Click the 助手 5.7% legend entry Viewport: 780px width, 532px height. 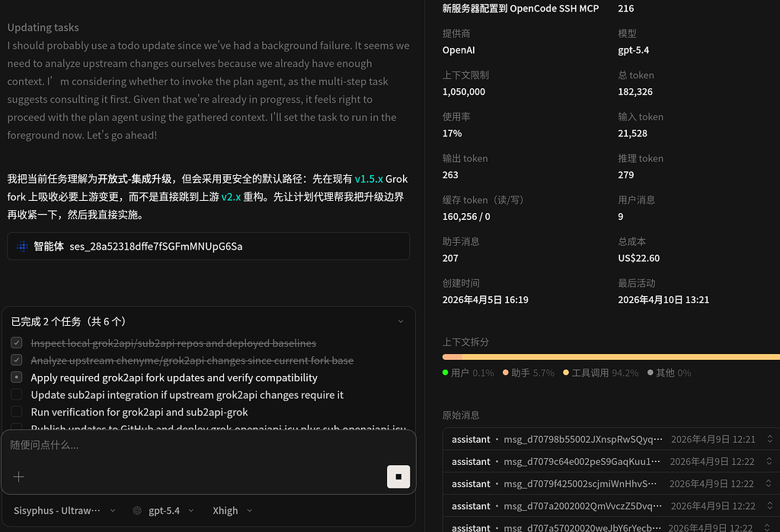click(529, 373)
